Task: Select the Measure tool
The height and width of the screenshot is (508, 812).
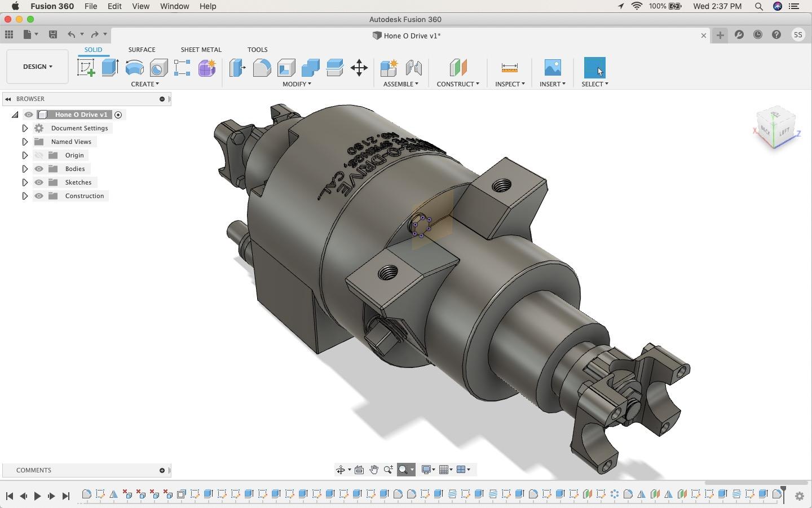Action: pos(509,68)
